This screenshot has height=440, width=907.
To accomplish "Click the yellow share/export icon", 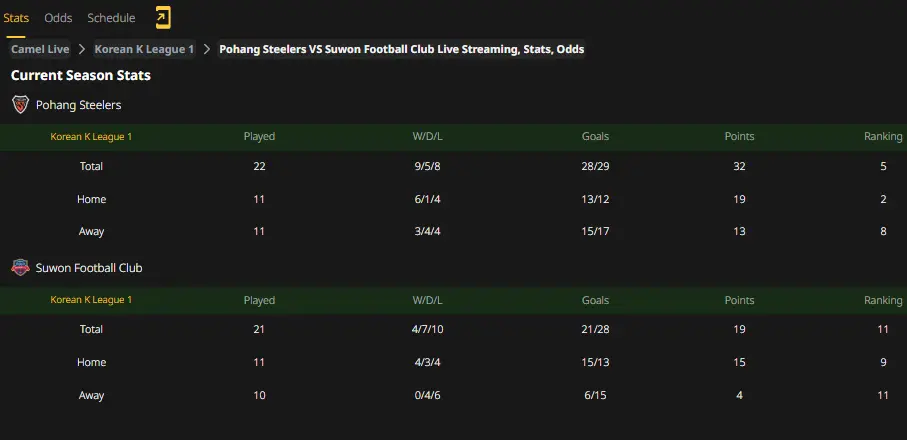I will (x=163, y=18).
